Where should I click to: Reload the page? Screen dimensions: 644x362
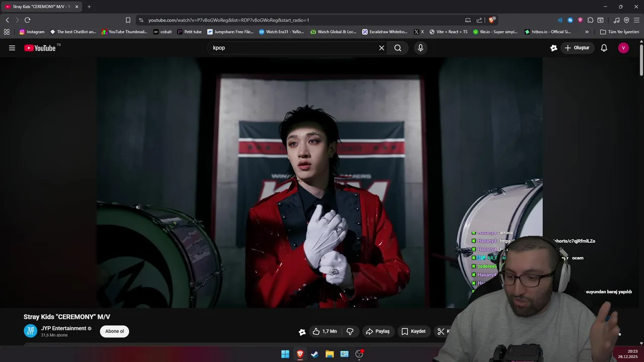pos(27,20)
